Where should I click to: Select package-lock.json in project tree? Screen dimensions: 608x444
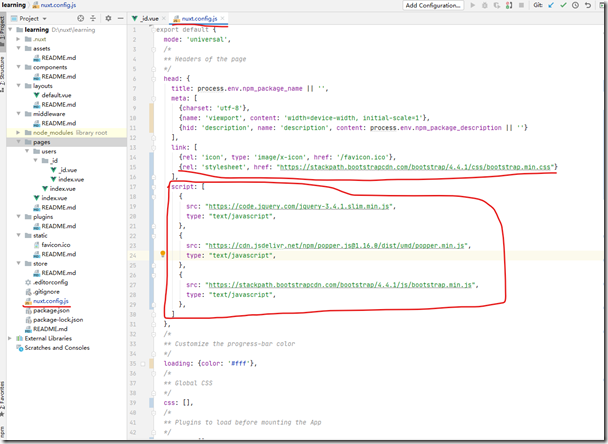point(58,320)
